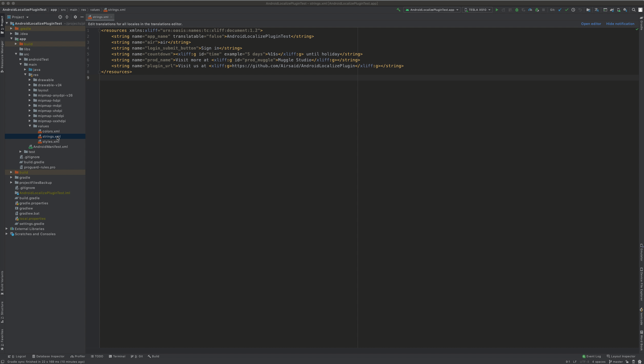Image resolution: width=644 pixels, height=364 pixels.
Task: Expand the drawable folder
Action: click(x=30, y=80)
